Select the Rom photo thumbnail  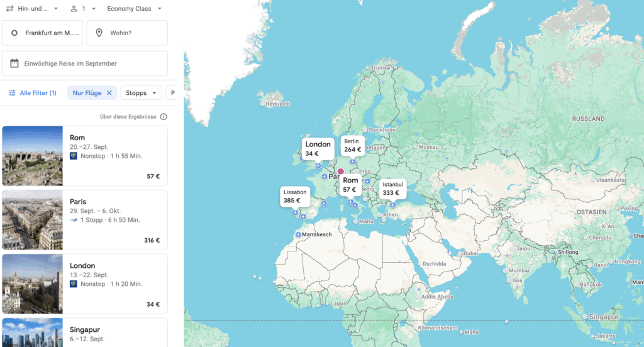click(x=33, y=156)
